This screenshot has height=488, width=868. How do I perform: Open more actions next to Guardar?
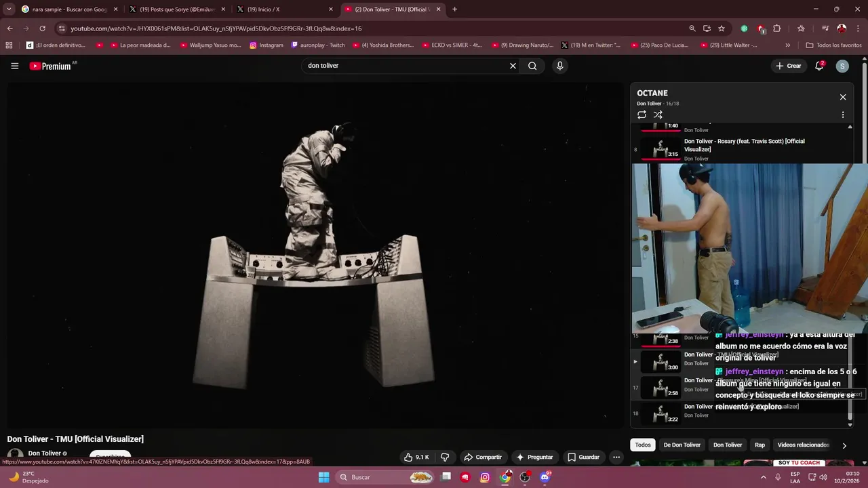point(616,457)
